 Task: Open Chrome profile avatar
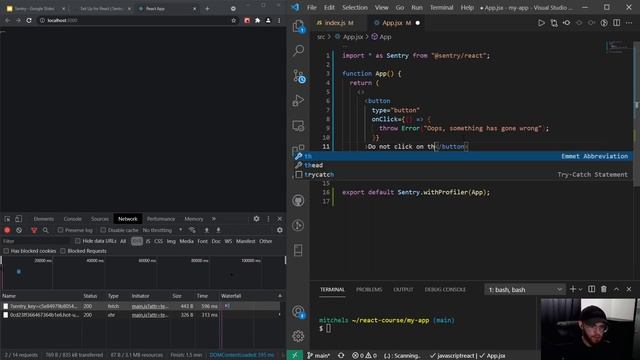tap(268, 20)
